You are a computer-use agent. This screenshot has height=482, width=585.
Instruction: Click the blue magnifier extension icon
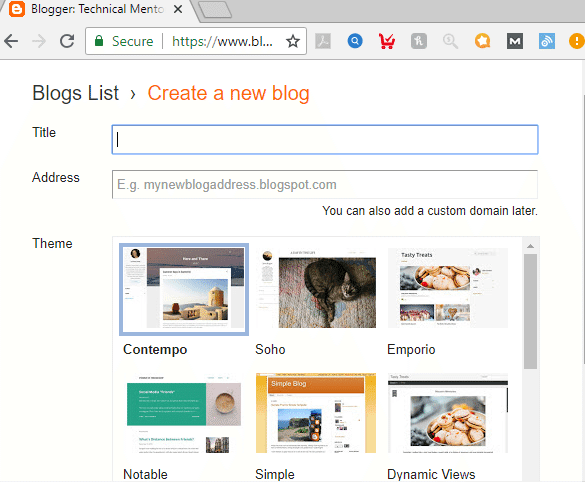pos(355,41)
